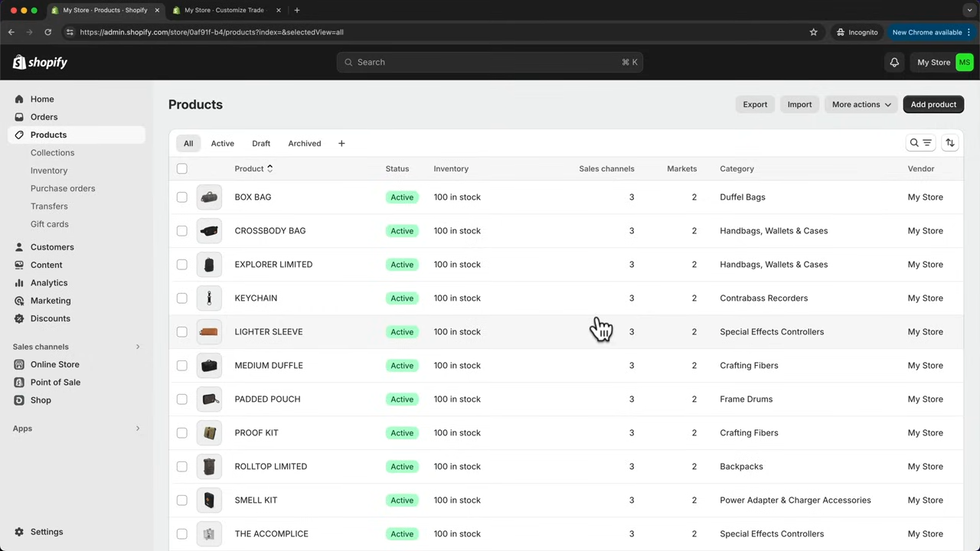Screen dimensions: 980x551
Task: Switch to All products tab
Action: click(x=188, y=143)
